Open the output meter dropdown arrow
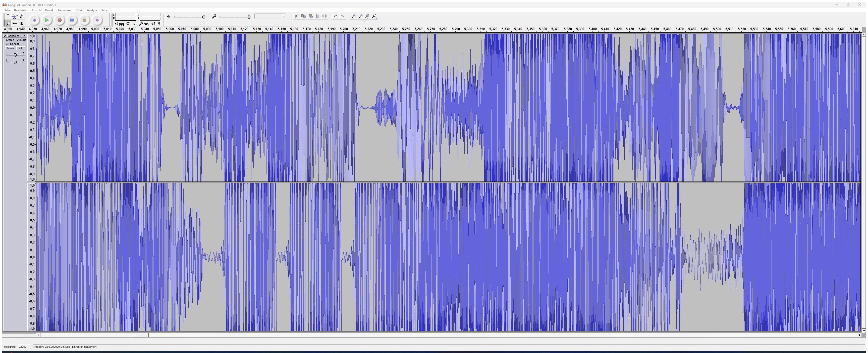Screen dimensions: 868x353 click(122, 24)
